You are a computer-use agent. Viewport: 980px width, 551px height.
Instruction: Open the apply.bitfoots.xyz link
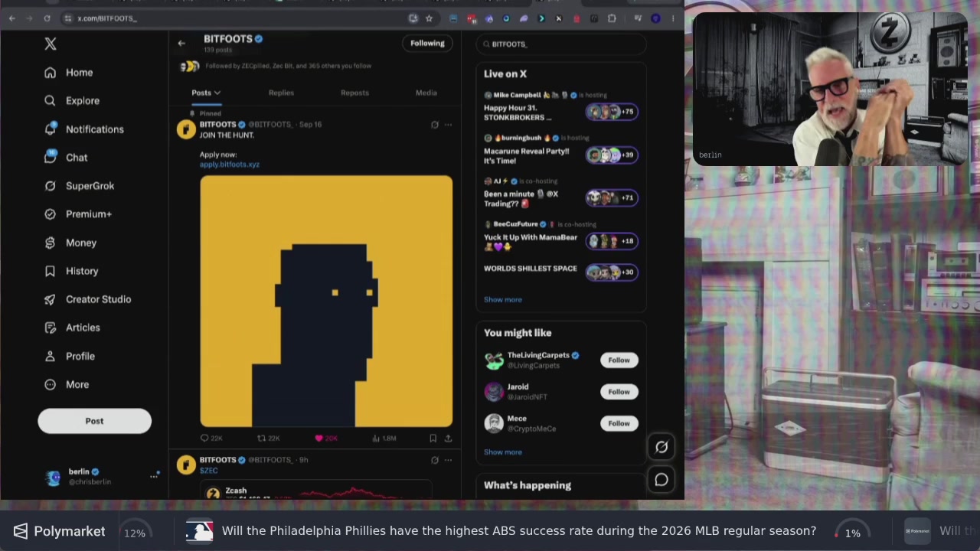(x=230, y=165)
